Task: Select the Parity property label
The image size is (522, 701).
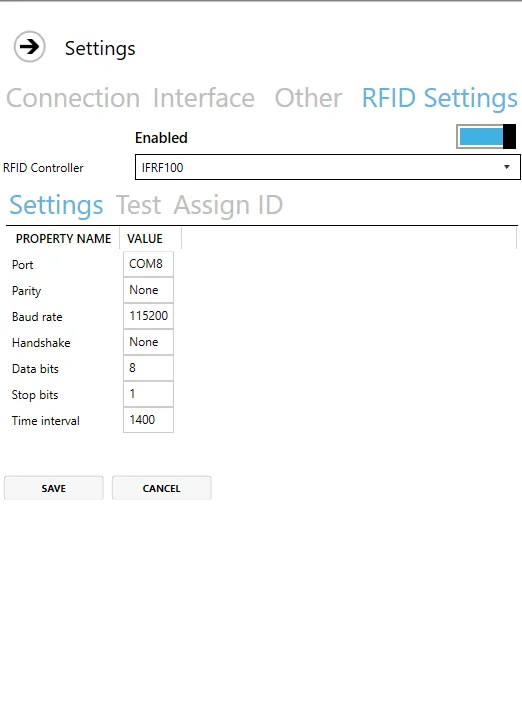Action: [x=26, y=291]
